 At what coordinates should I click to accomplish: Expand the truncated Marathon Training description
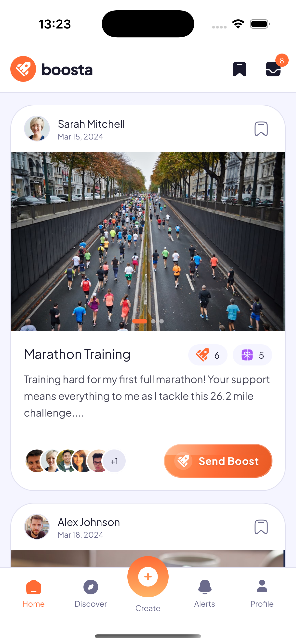(x=147, y=396)
